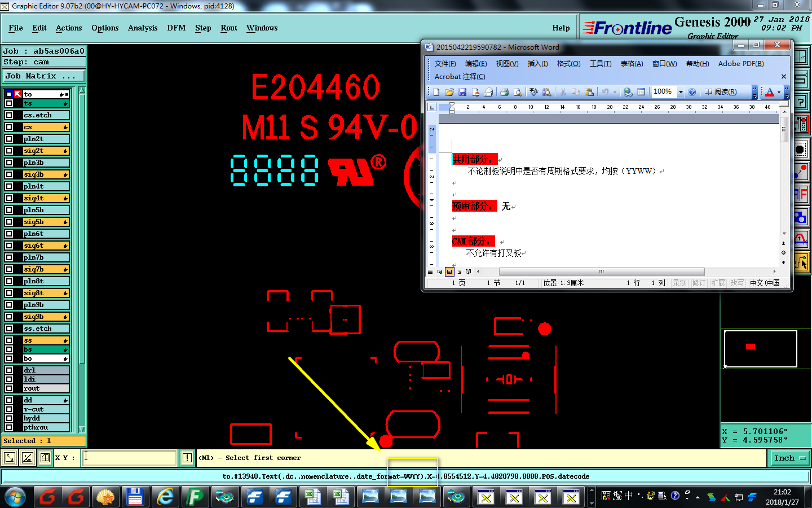
Task: Toggle visibility checkbox for layer ss.etch
Action: (9, 329)
